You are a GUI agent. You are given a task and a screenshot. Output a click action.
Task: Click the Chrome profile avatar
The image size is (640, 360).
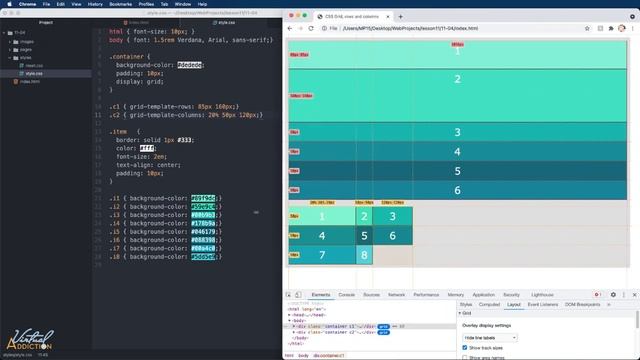pyautogui.click(x=622, y=29)
